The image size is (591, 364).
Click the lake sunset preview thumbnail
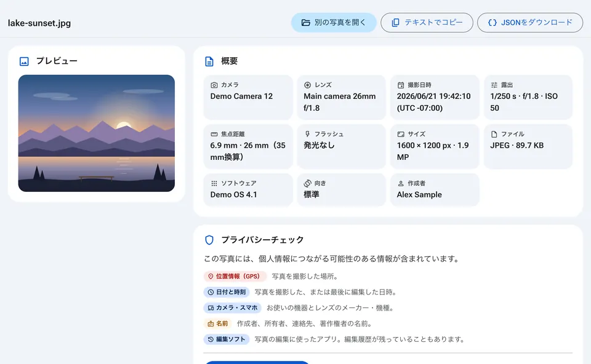(x=97, y=133)
